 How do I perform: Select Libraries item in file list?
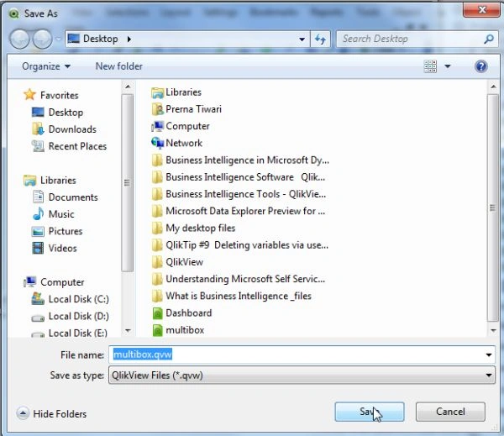click(176, 92)
